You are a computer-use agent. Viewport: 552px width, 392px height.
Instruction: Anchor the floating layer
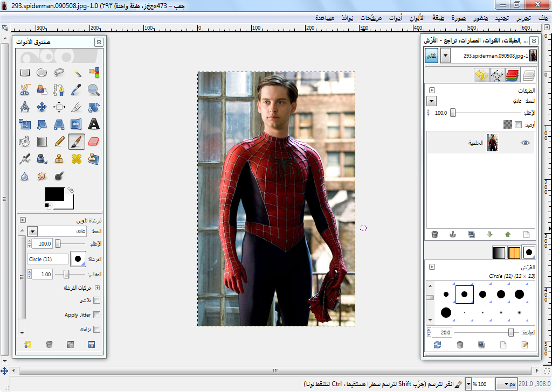click(x=453, y=234)
